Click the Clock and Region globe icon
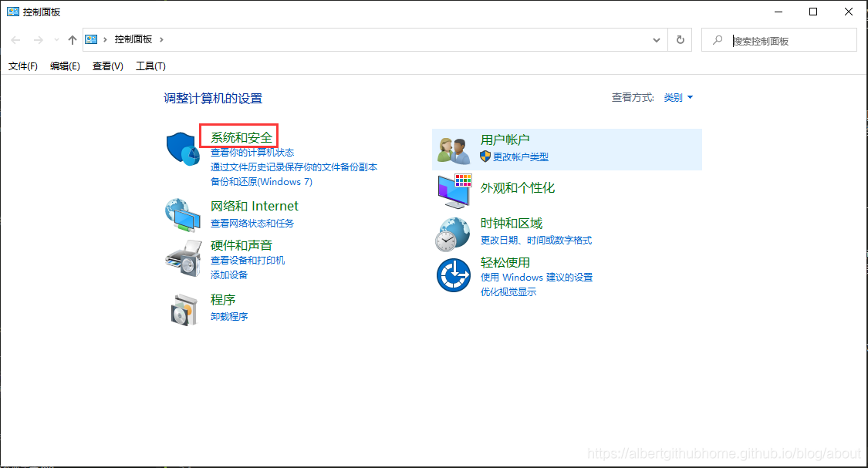The image size is (868, 468). [x=453, y=234]
